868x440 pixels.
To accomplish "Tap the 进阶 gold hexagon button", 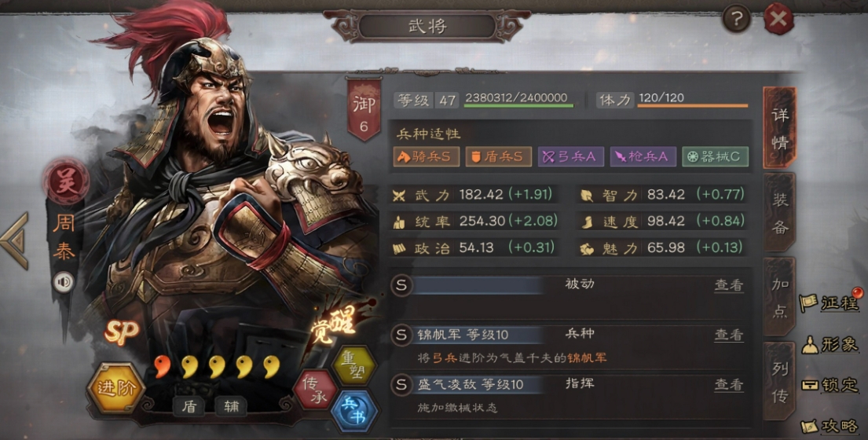I will coord(116,387).
